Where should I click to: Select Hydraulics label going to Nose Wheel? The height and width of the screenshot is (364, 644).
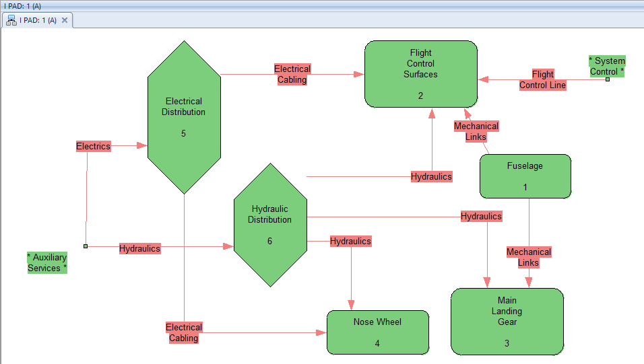[x=351, y=242]
